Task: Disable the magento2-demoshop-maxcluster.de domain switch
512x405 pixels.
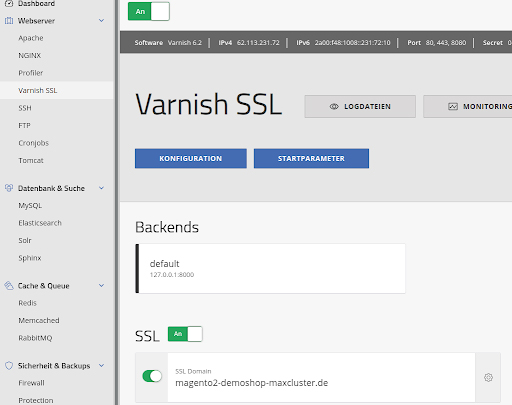Action: coord(152,376)
